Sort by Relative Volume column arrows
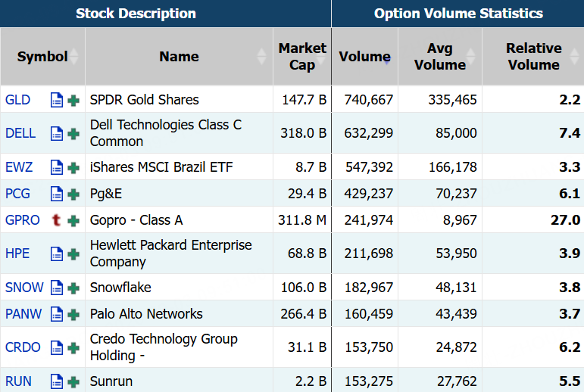The image size is (584, 392). click(574, 57)
